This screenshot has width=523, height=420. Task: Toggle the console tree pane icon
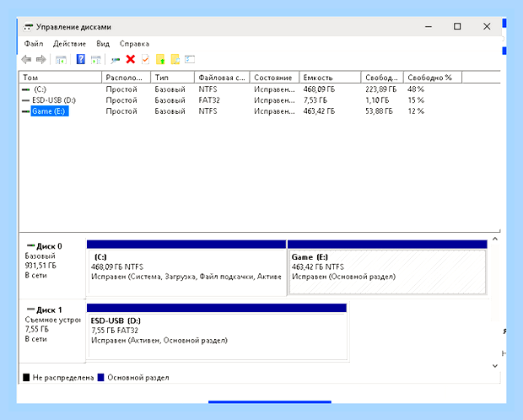pos(61,60)
